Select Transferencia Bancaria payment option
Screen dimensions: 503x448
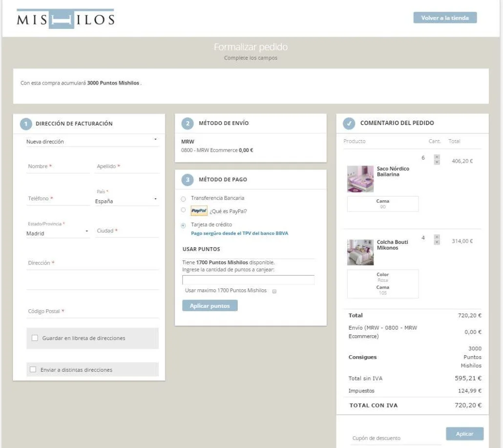(x=183, y=199)
